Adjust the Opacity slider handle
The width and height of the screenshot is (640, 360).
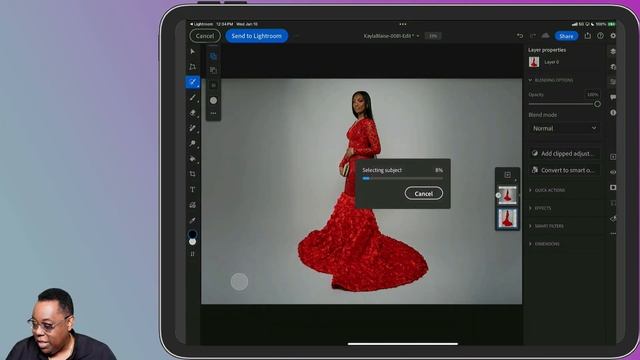point(597,104)
